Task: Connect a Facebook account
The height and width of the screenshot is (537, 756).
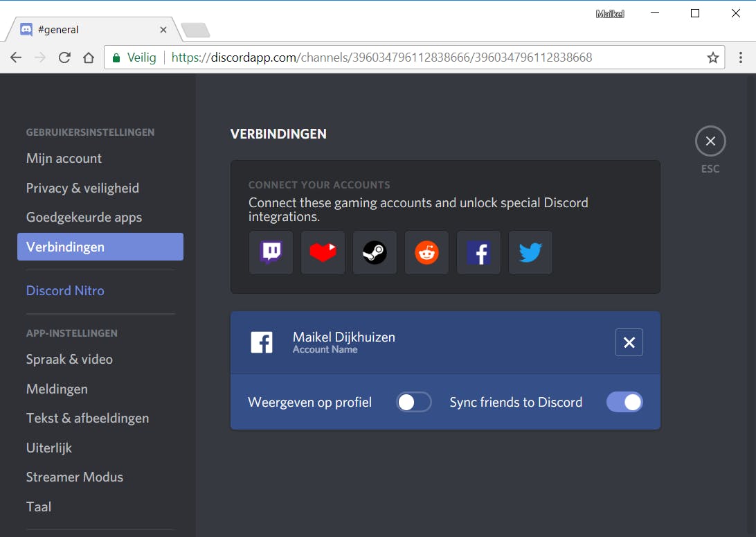Action: tap(478, 252)
